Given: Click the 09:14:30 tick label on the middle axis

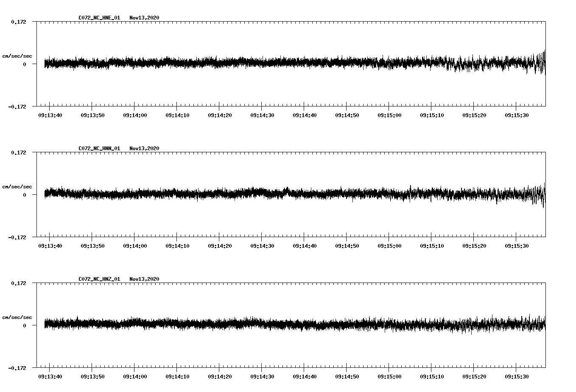Looking at the screenshot, I should [x=262, y=245].
